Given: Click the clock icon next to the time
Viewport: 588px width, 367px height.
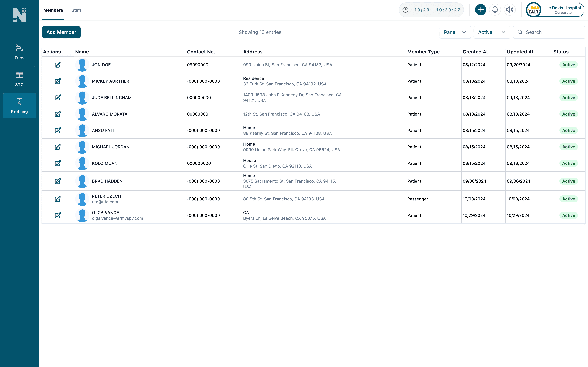Looking at the screenshot, I should [405, 10].
